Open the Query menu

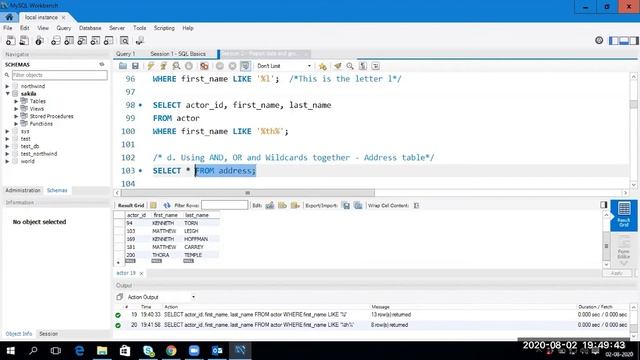(64, 28)
